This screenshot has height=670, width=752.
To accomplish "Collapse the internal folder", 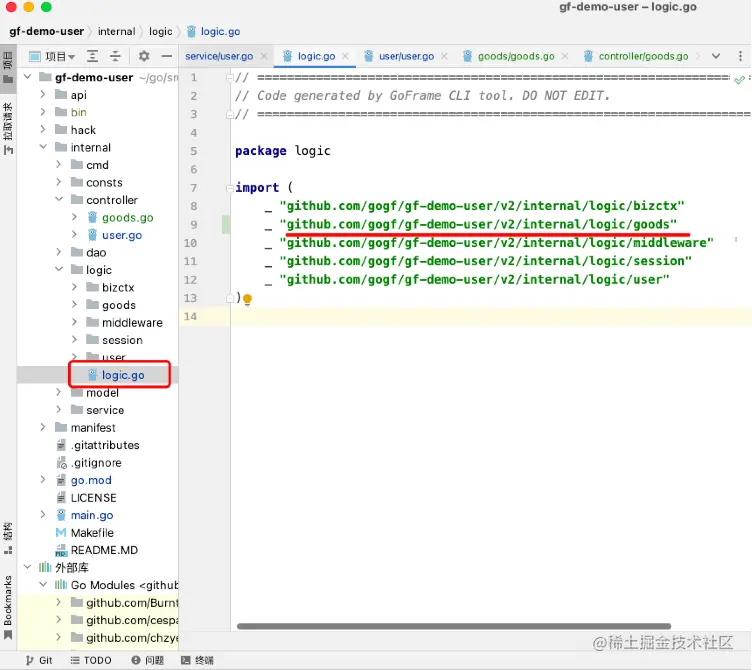I will pos(43,147).
